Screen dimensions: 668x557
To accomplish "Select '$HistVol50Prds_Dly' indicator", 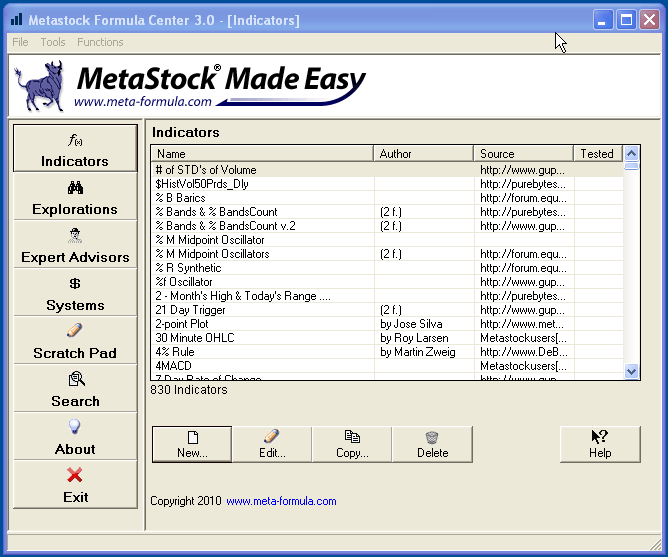I will pos(387,184).
